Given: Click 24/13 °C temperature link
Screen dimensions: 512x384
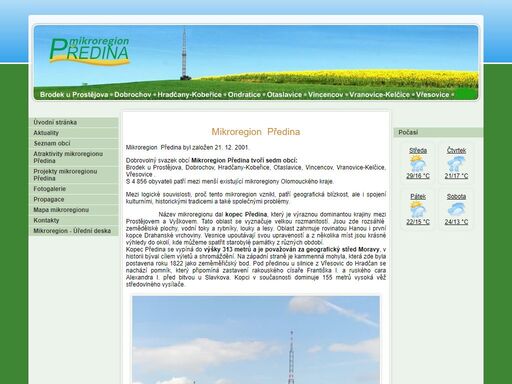Looking at the screenshot, I should click(456, 222).
